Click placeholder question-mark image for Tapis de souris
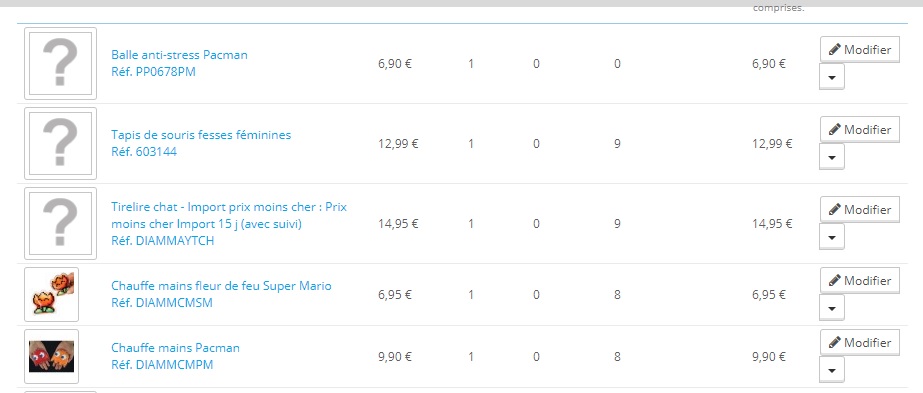The height and width of the screenshot is (393, 923). coord(61,144)
